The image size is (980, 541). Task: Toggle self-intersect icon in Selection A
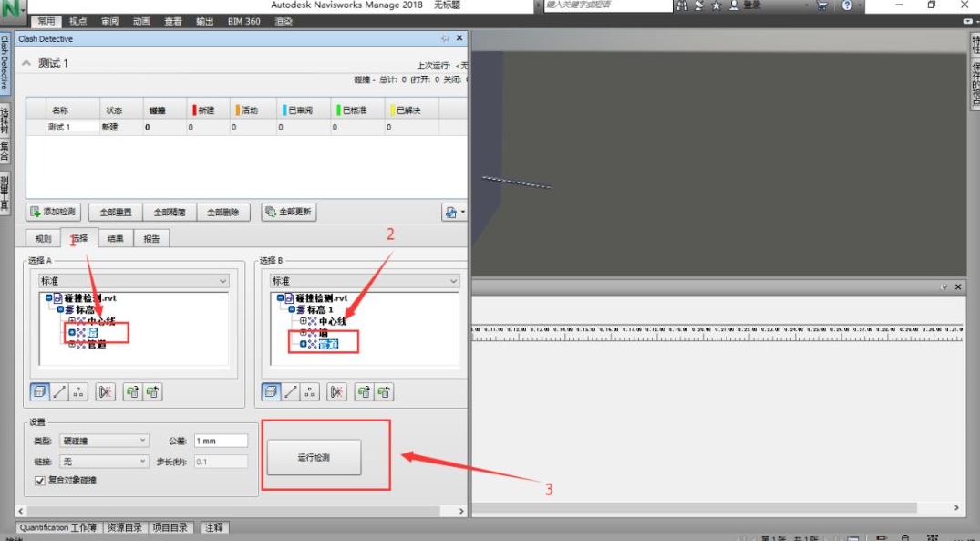pos(106,392)
